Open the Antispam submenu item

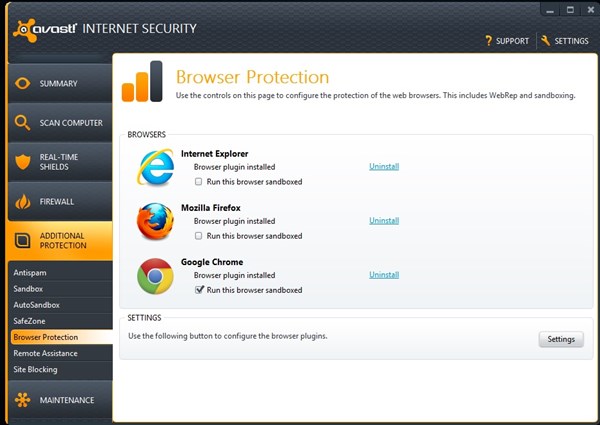[30, 272]
